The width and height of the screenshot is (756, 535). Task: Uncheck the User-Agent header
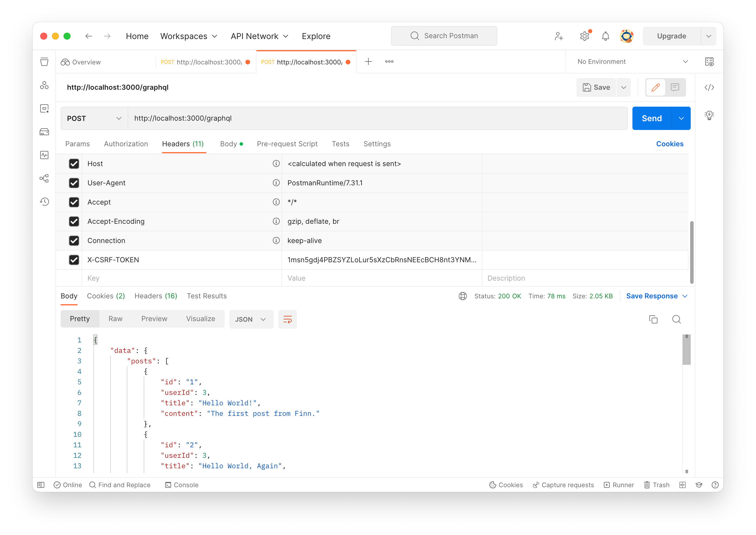tap(74, 182)
